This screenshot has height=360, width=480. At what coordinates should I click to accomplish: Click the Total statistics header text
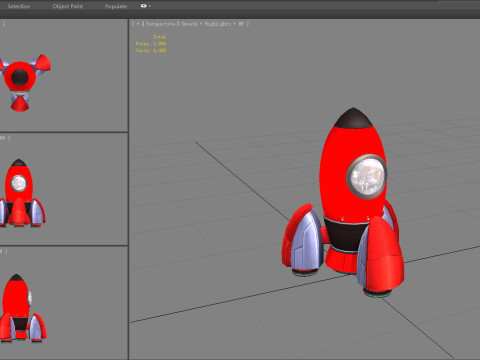point(159,37)
